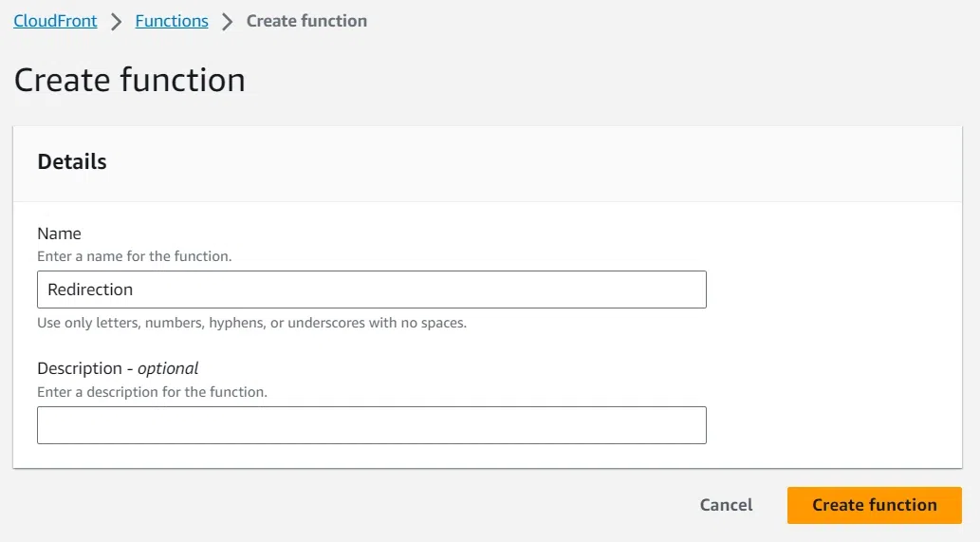Viewport: 980px width, 542px height.
Task: Open the CloudFront breadcrumb link
Action: point(55,21)
